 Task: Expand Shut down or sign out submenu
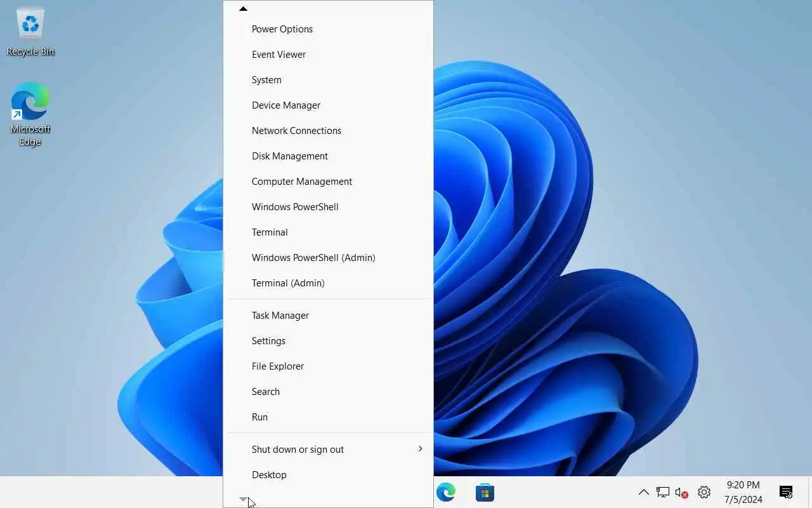(x=329, y=450)
